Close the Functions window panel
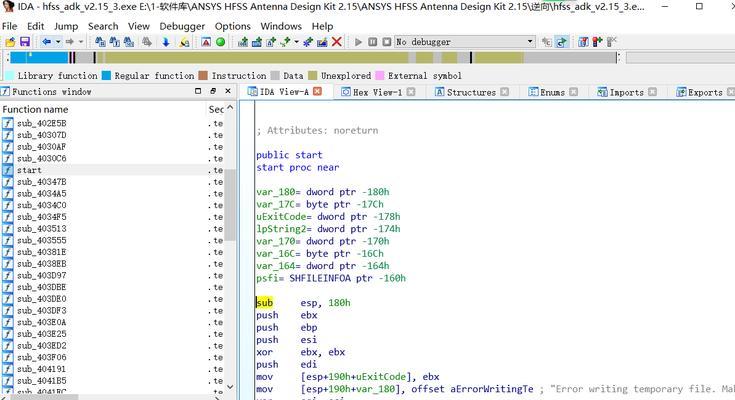Viewport: 735px width, 400px height. (228, 91)
